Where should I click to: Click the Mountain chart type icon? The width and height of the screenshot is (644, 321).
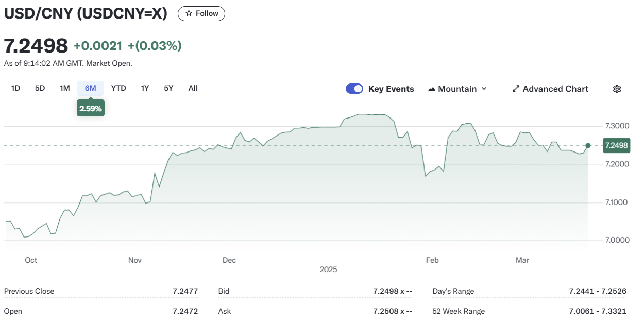click(432, 89)
